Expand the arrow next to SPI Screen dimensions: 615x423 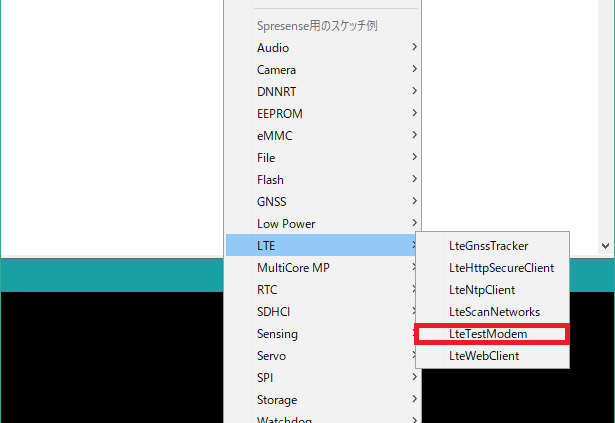[414, 376]
